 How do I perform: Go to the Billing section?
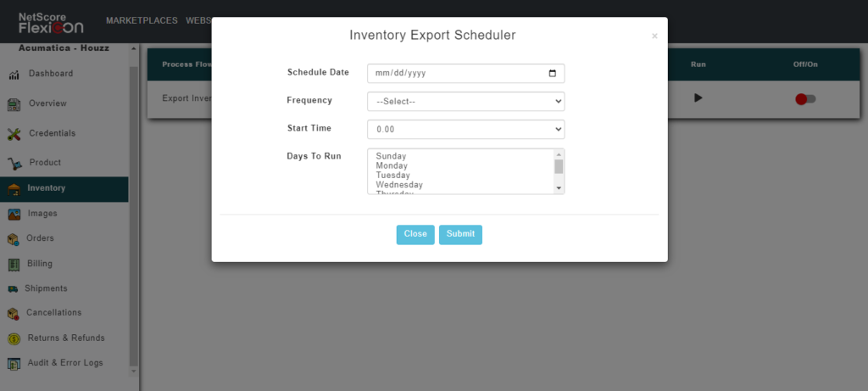39,264
